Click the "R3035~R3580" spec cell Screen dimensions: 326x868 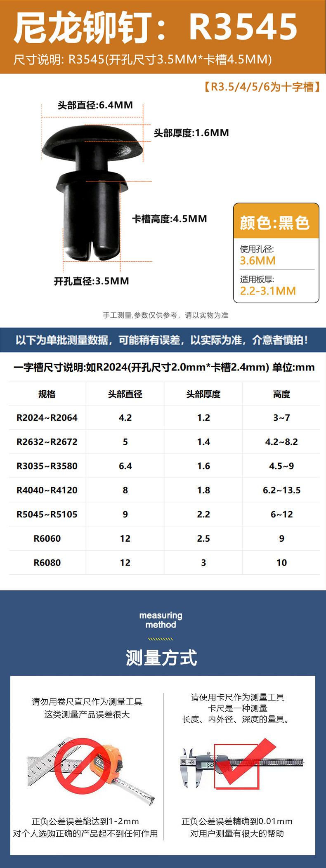(47, 466)
